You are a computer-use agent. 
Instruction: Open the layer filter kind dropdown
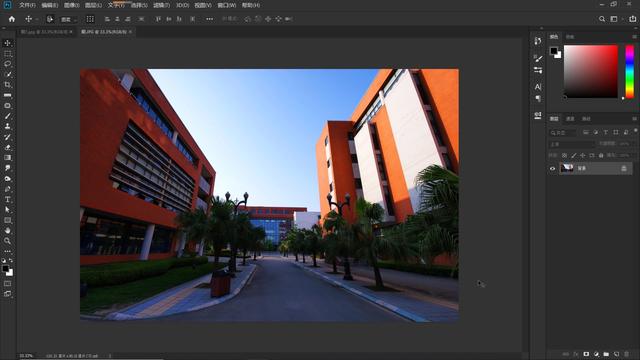point(562,133)
